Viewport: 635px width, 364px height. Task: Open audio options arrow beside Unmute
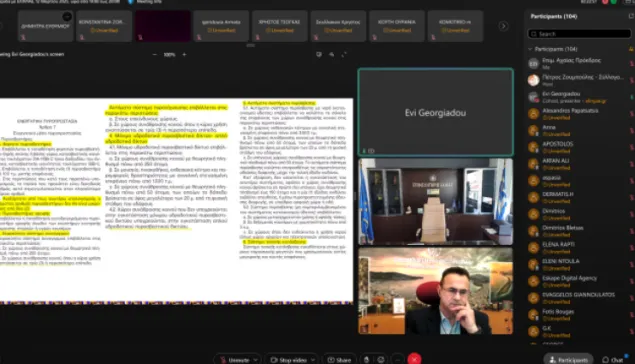pyautogui.click(x=256, y=360)
